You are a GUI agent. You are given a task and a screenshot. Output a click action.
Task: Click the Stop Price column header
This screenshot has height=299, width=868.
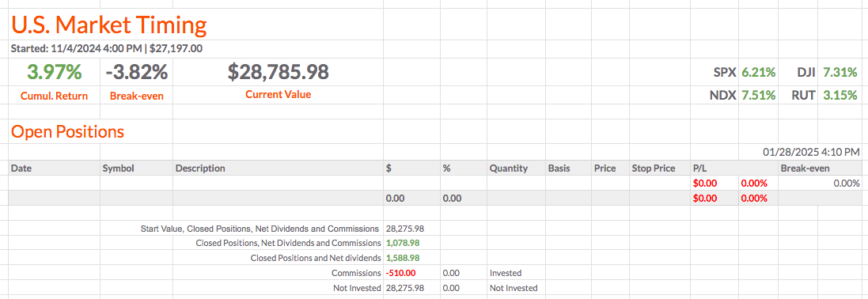pos(654,168)
